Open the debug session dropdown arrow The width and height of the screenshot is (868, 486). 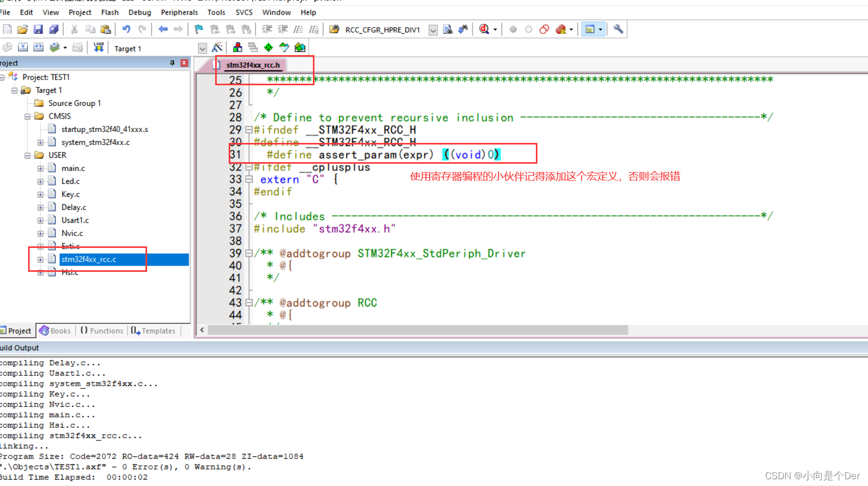[x=495, y=30]
